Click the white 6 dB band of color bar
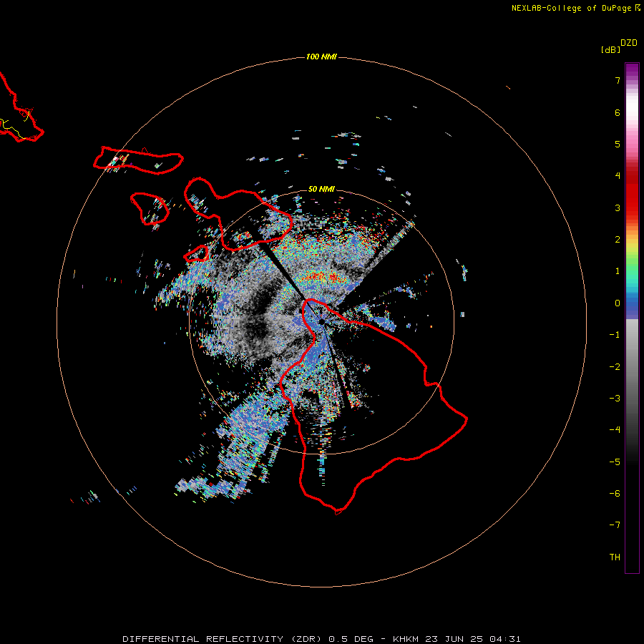Image resolution: width=644 pixels, height=644 pixels. pyautogui.click(x=632, y=107)
